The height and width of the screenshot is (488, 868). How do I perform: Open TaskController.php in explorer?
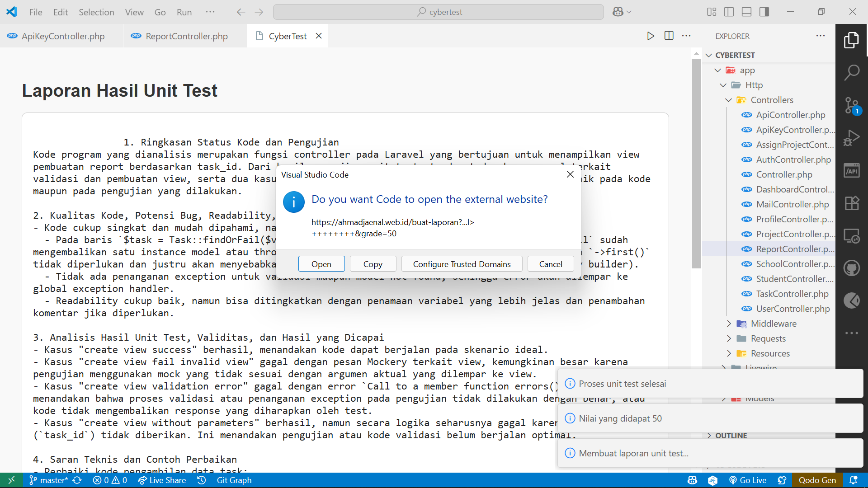pyautogui.click(x=792, y=294)
